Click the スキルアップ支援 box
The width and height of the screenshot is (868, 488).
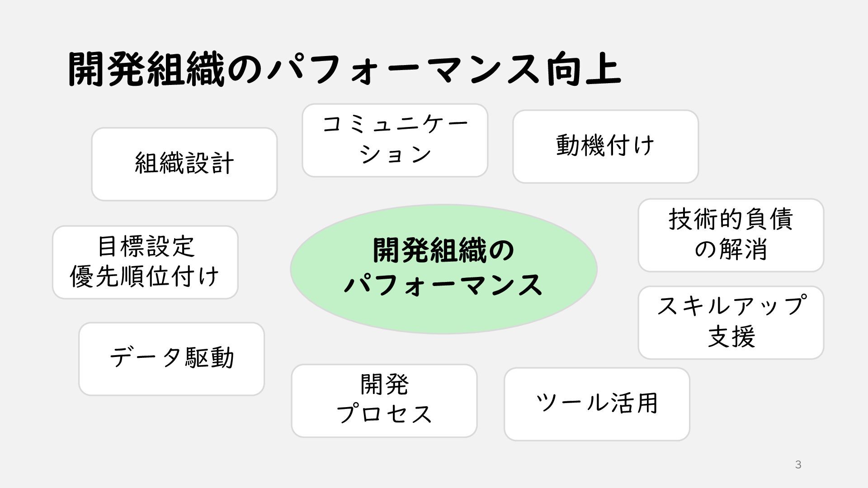(731, 323)
